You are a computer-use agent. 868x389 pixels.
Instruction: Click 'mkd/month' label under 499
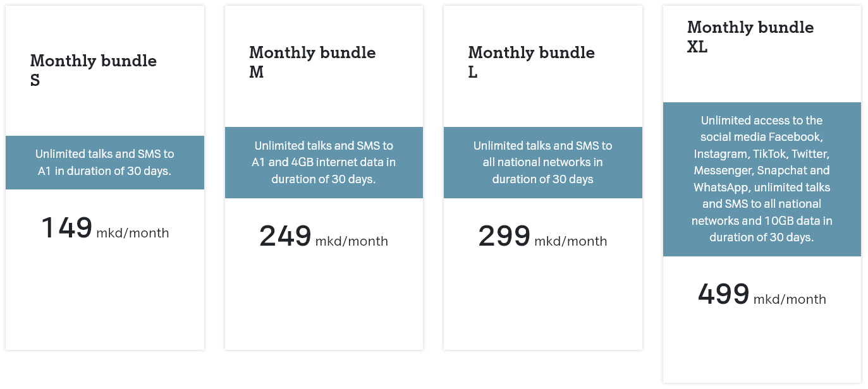click(790, 299)
